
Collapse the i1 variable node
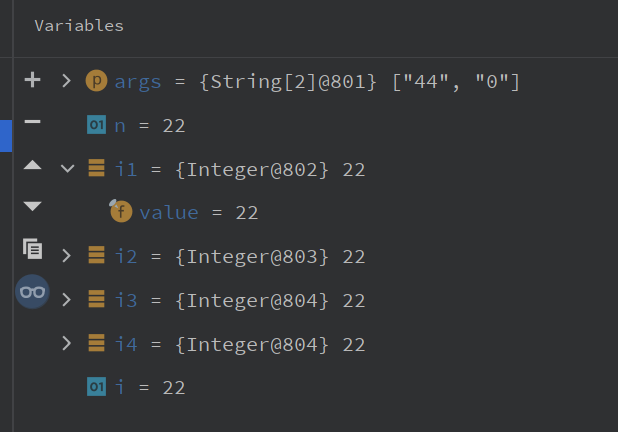(67, 169)
